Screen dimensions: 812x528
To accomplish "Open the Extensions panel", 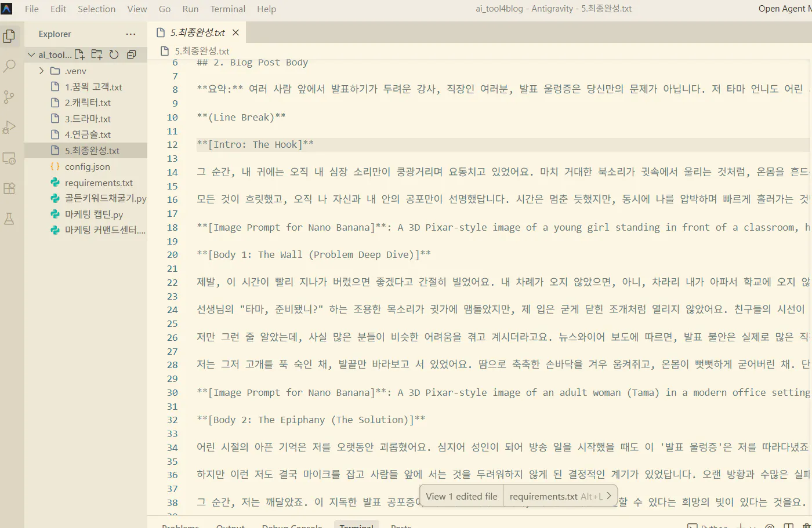I will coord(9,187).
